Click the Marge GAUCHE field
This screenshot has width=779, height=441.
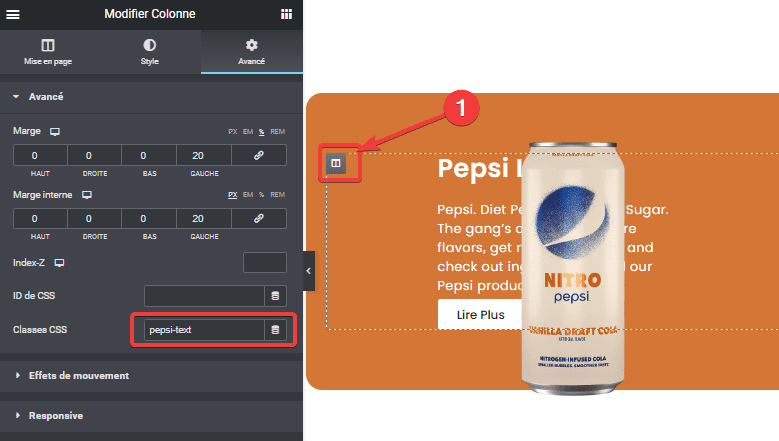204,155
